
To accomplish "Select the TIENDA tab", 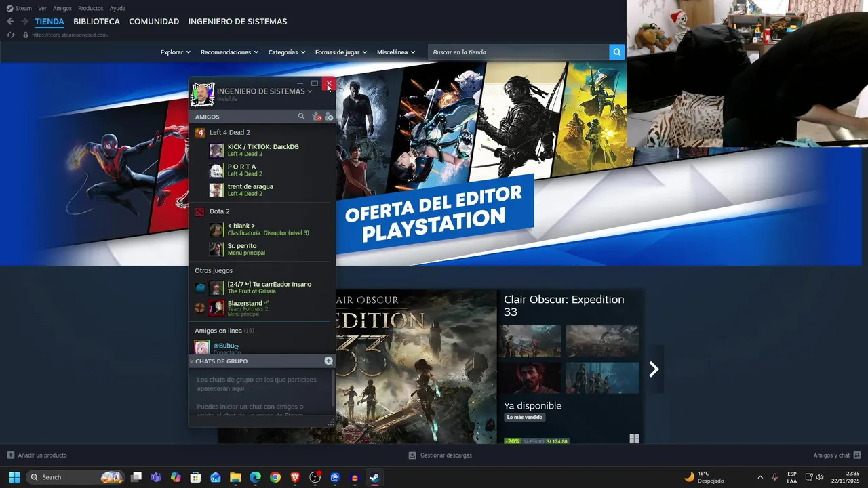I will click(50, 22).
